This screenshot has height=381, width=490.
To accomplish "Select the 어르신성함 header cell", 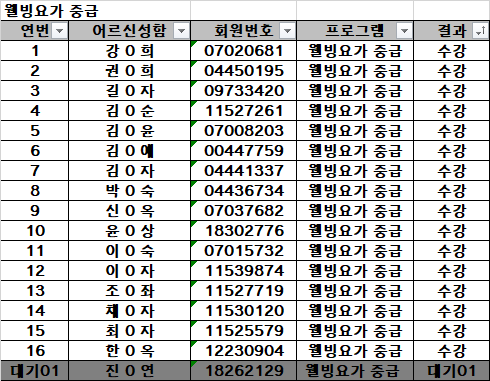I will pos(130,31).
